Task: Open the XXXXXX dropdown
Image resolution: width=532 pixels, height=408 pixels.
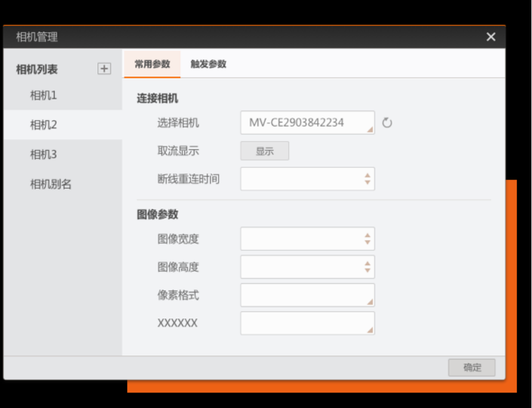Action: (x=307, y=323)
